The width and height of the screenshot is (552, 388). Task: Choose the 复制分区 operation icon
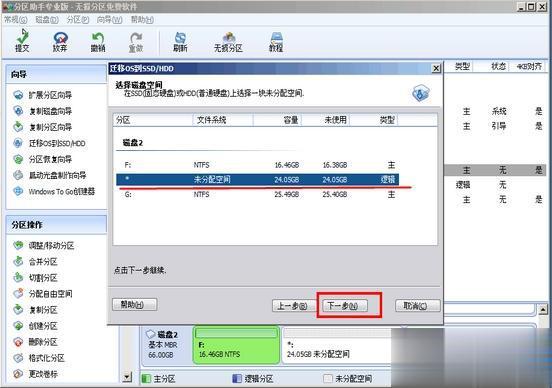tap(18, 309)
